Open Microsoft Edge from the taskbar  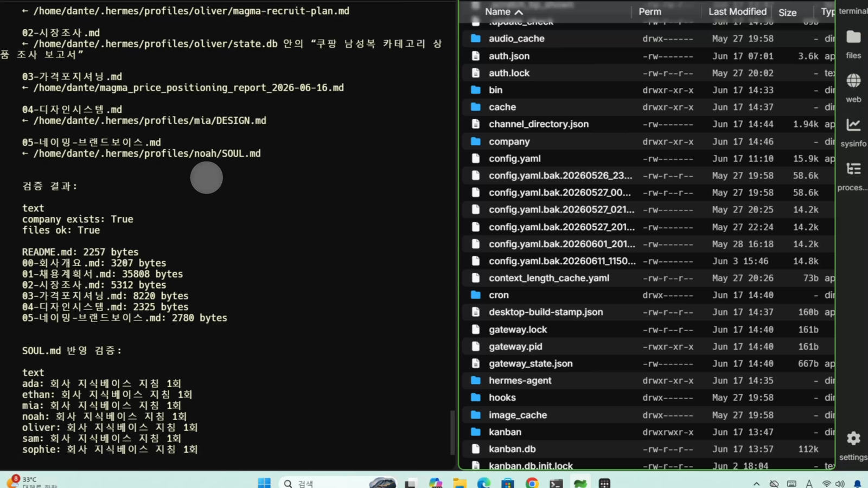pos(484,483)
